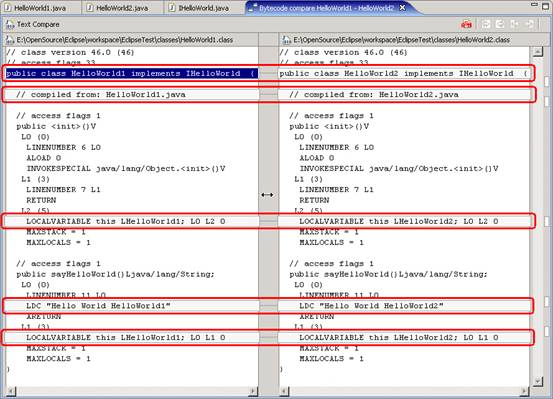This screenshot has height=399, width=553.
Task: Select the highlighted 'public class HelloWorld1 implements IHelloWorld' line
Action: coord(132,73)
